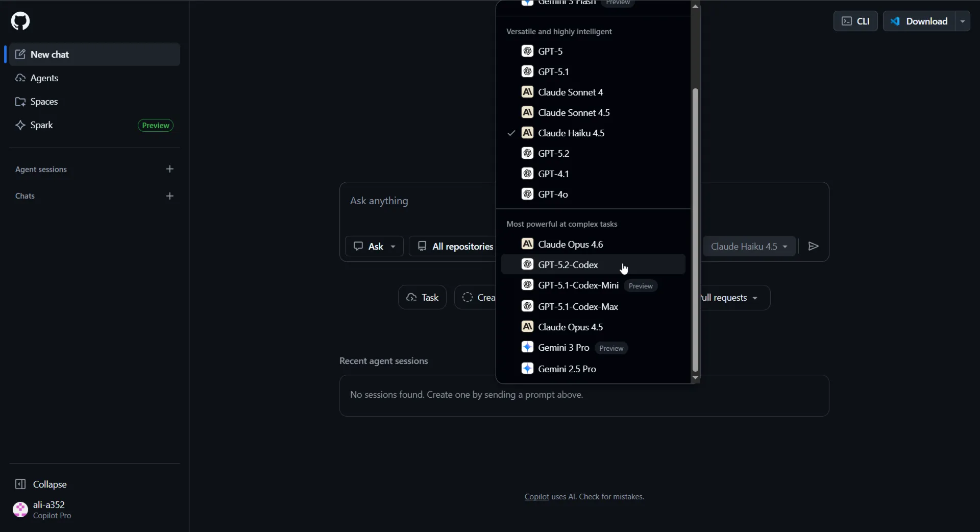Click the Task suggestion button

pyautogui.click(x=422, y=298)
